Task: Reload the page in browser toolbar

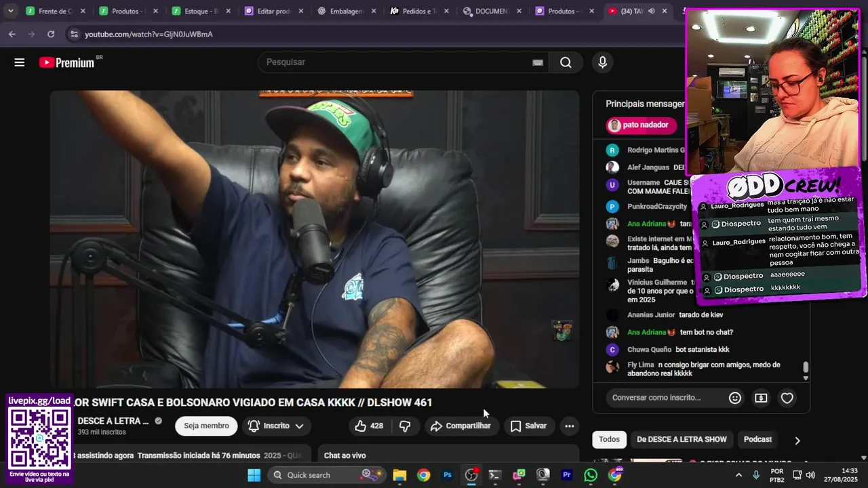Action: 51,34
